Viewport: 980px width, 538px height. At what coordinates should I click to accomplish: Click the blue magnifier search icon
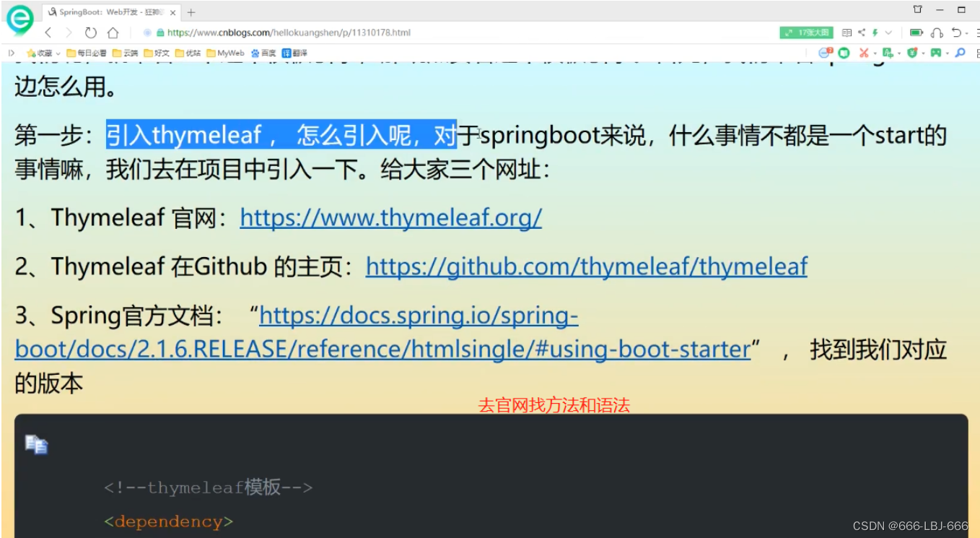pos(960,53)
